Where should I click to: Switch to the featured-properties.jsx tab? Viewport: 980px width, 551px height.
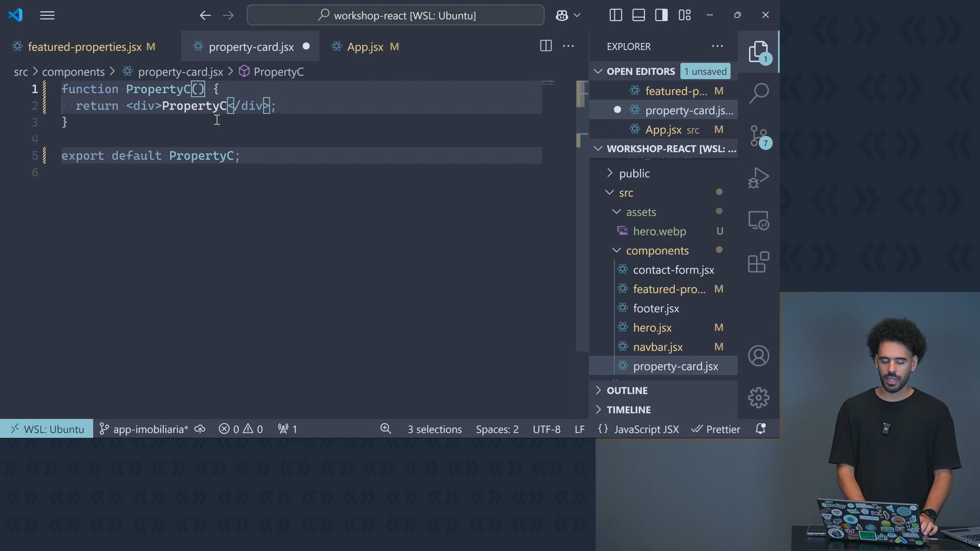(84, 47)
